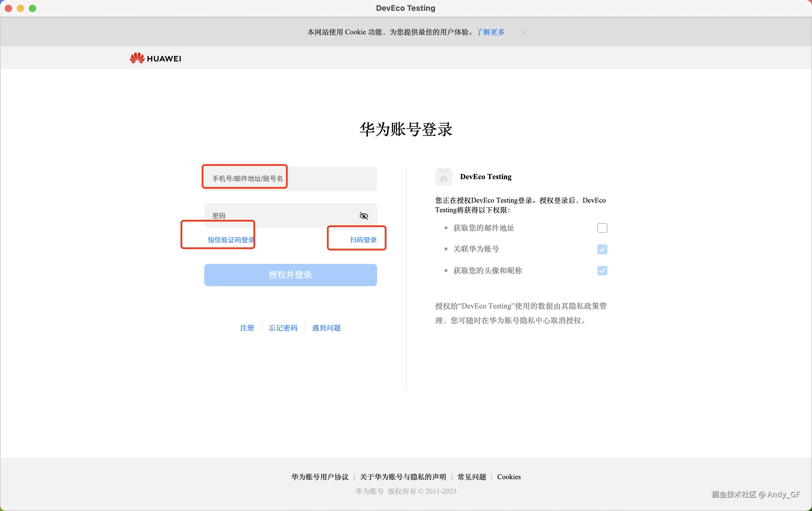Open 短信验证码登录 SMS login link
The image size is (812, 511).
[231, 240]
